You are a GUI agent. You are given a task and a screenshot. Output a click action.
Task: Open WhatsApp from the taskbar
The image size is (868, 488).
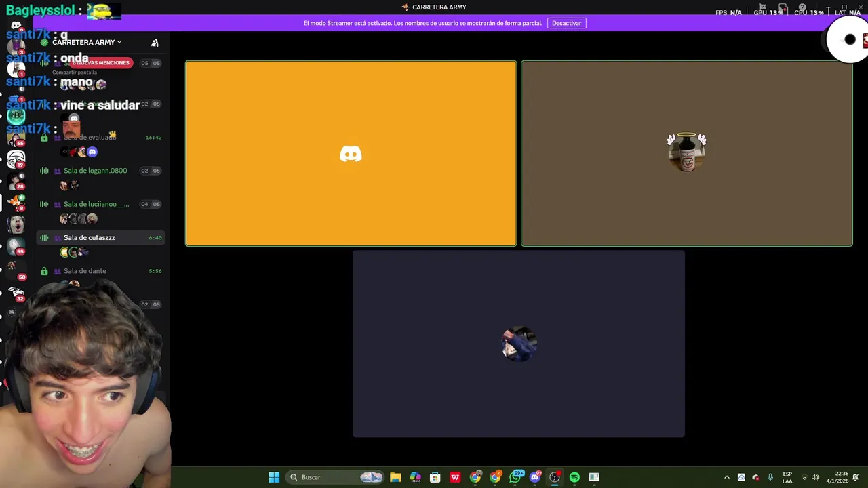[515, 477]
